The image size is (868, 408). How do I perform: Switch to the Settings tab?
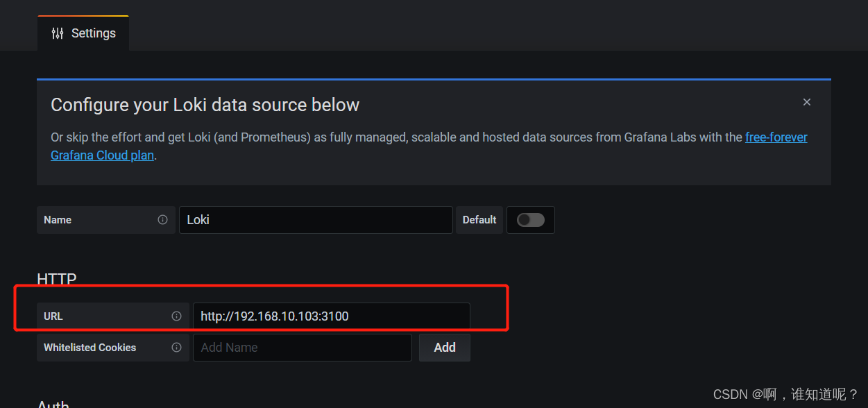pos(93,33)
